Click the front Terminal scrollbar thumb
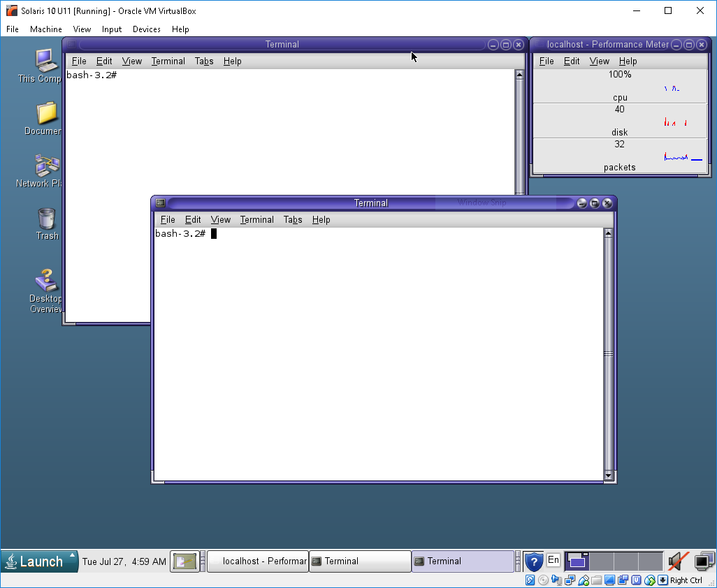717x588 pixels. (608, 354)
